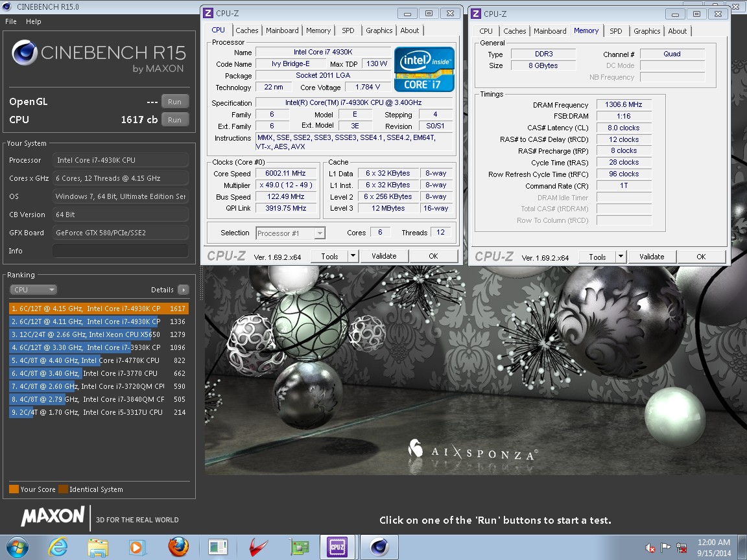Image resolution: width=747 pixels, height=560 pixels.
Task: Switch to Mainboard tab in left CPU-Z window
Action: pos(282,30)
